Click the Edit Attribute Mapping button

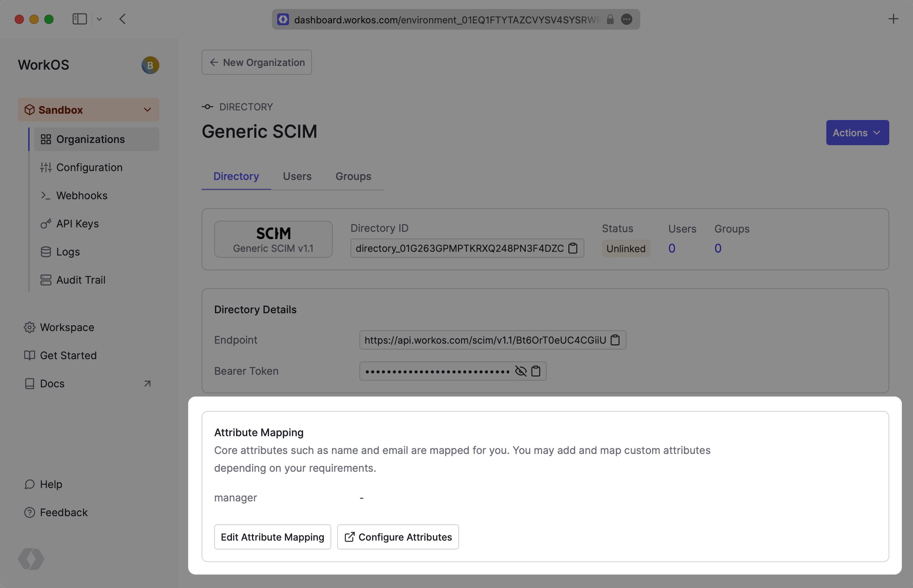pos(272,537)
